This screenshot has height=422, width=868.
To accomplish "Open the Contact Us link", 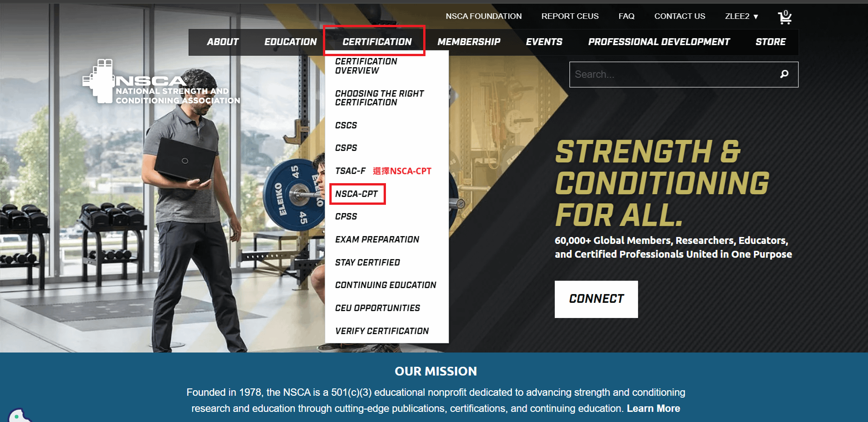I will (x=679, y=16).
